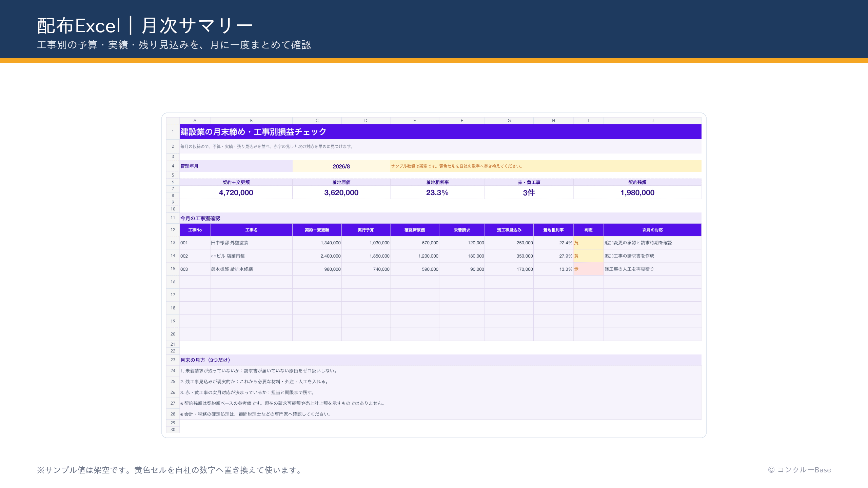Click contract amount 980,000 in row 003

(x=317, y=269)
